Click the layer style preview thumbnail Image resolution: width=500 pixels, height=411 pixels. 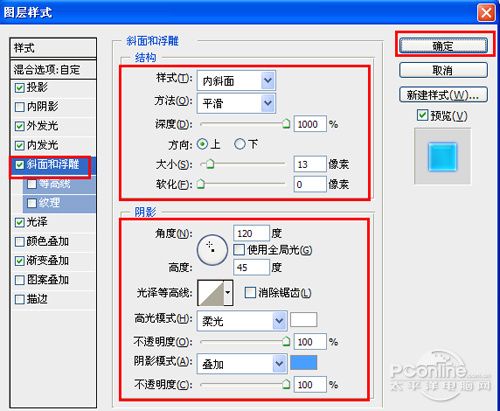[x=442, y=156]
